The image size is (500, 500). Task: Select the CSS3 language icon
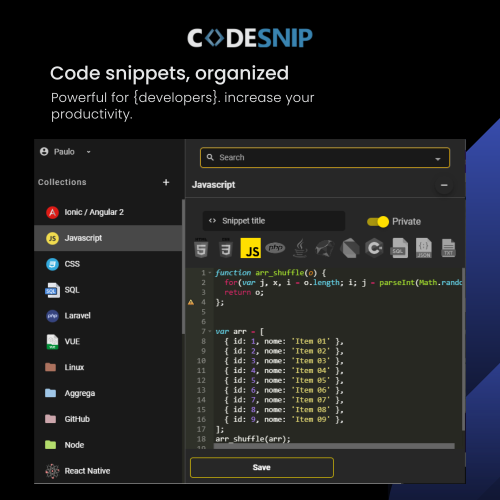226,248
